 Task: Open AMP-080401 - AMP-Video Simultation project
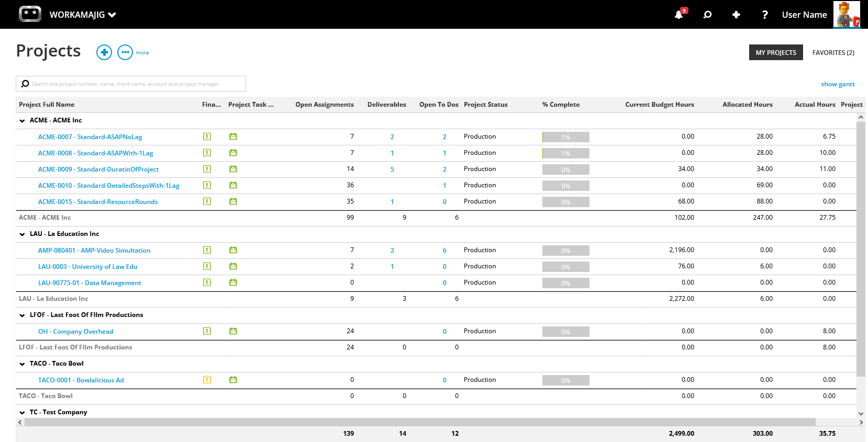point(94,251)
